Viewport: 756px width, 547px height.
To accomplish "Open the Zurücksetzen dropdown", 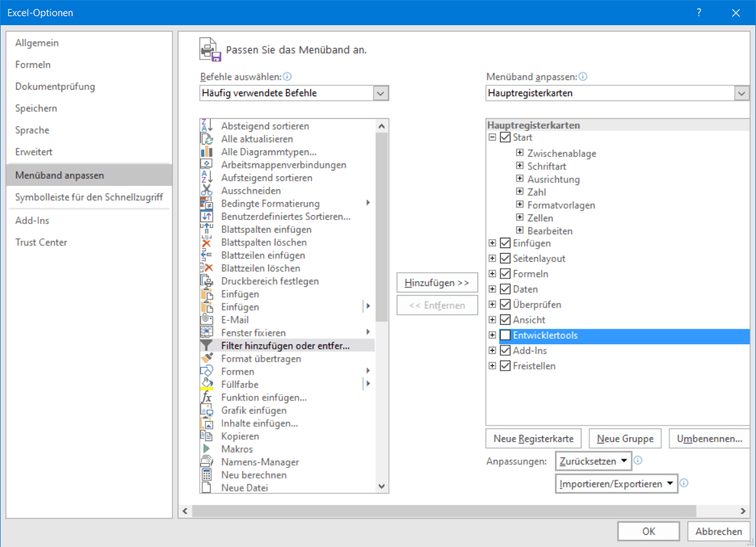I will pos(593,461).
